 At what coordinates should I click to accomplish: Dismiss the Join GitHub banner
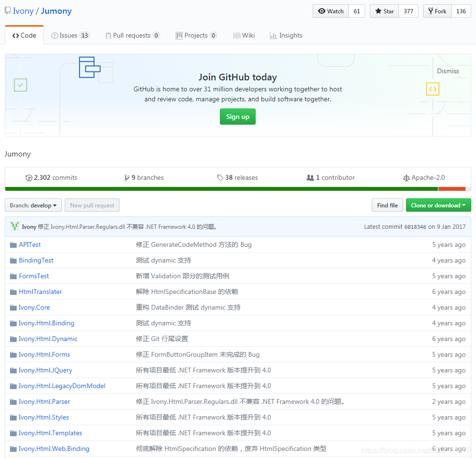[448, 71]
